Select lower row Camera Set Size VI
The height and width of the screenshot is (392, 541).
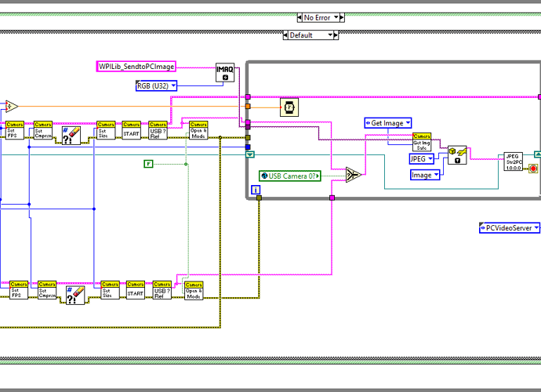pos(110,290)
